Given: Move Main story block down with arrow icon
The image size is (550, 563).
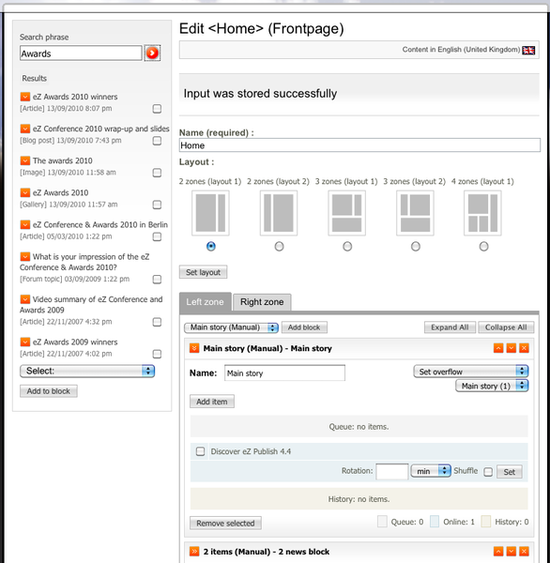Looking at the screenshot, I should click(x=511, y=348).
